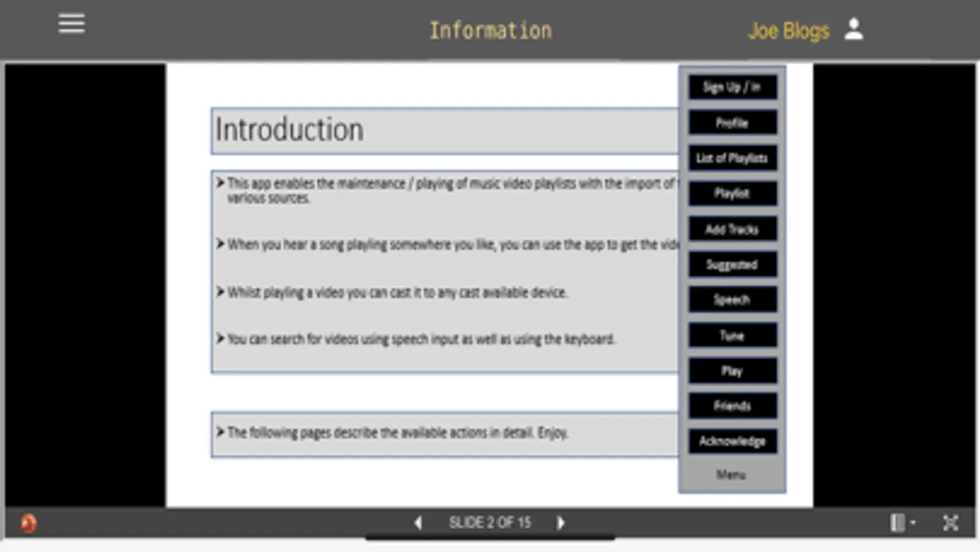Click the 'You can search for videos' bullet
The height and width of the screenshot is (552, 980).
point(416,339)
